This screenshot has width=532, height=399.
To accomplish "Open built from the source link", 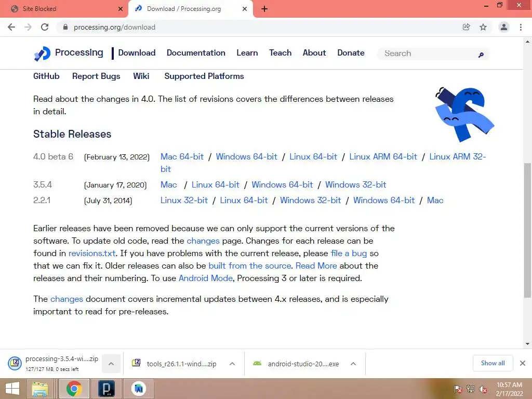I will point(250,265).
